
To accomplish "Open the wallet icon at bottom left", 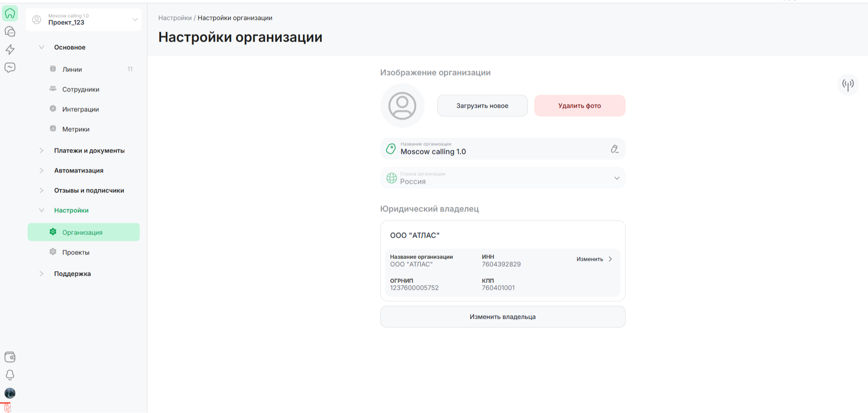I will point(10,357).
